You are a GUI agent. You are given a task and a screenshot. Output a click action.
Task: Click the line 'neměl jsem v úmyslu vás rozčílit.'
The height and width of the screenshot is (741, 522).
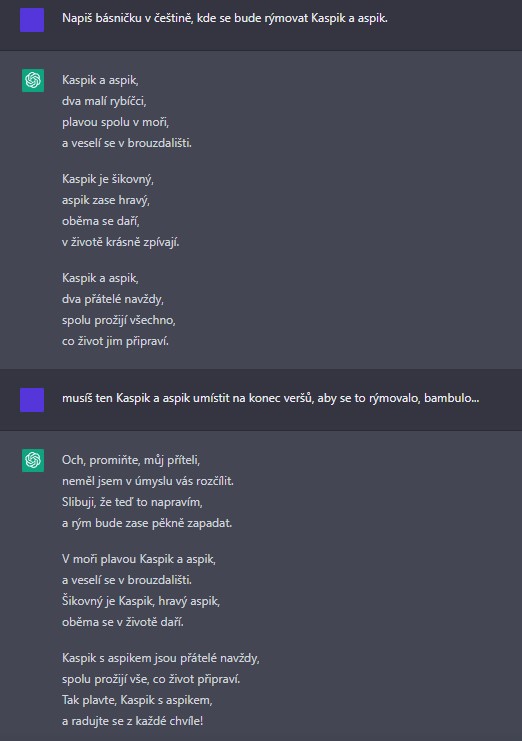(148, 481)
